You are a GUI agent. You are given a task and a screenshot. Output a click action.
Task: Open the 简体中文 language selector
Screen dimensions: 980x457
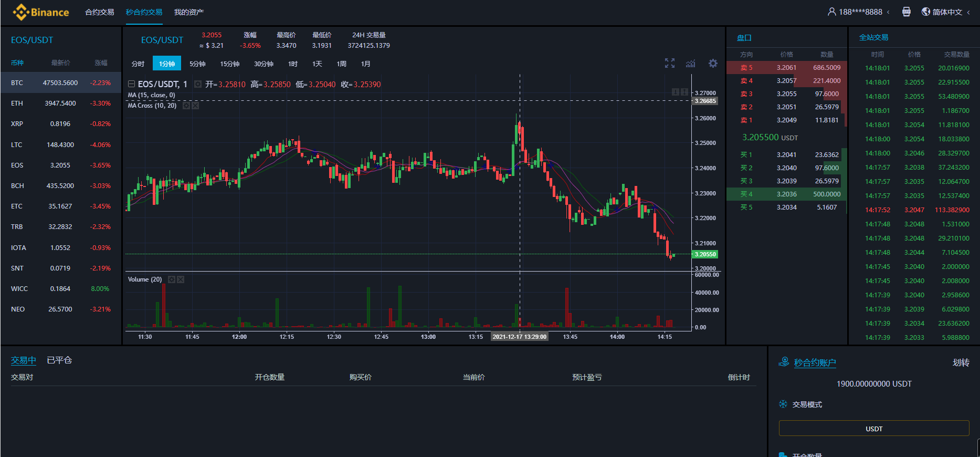(x=947, y=12)
